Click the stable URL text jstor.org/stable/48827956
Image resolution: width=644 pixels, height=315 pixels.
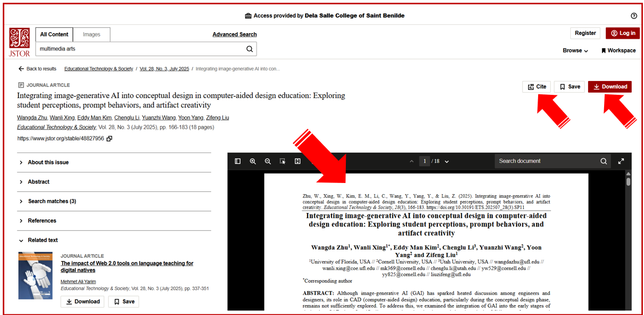point(60,139)
